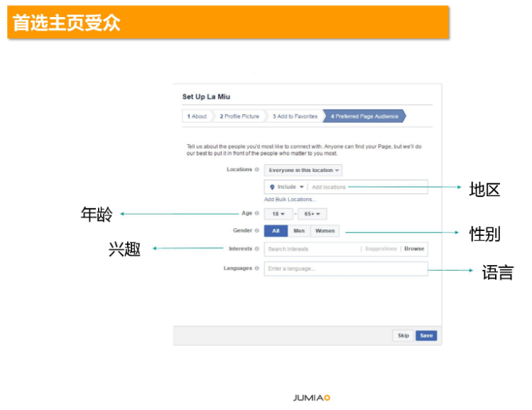The width and height of the screenshot is (532, 410).
Task: Open the About setup step tab
Action: pos(197,117)
